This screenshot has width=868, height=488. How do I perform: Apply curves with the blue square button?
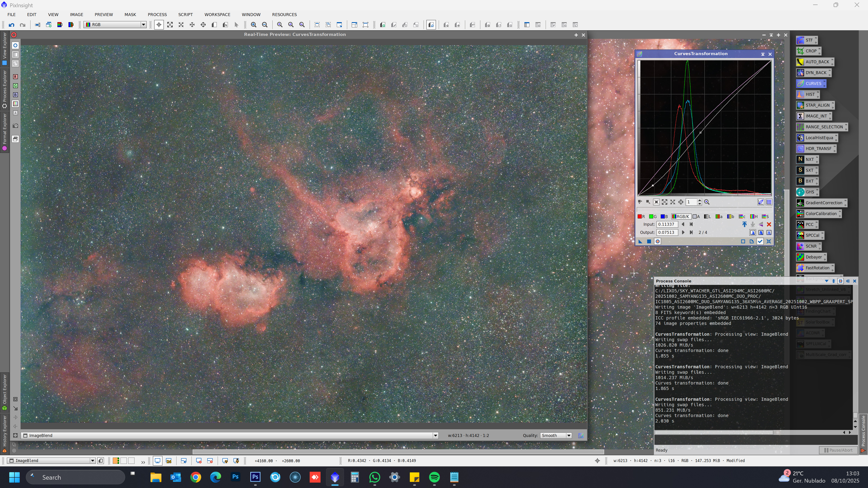[x=649, y=242]
